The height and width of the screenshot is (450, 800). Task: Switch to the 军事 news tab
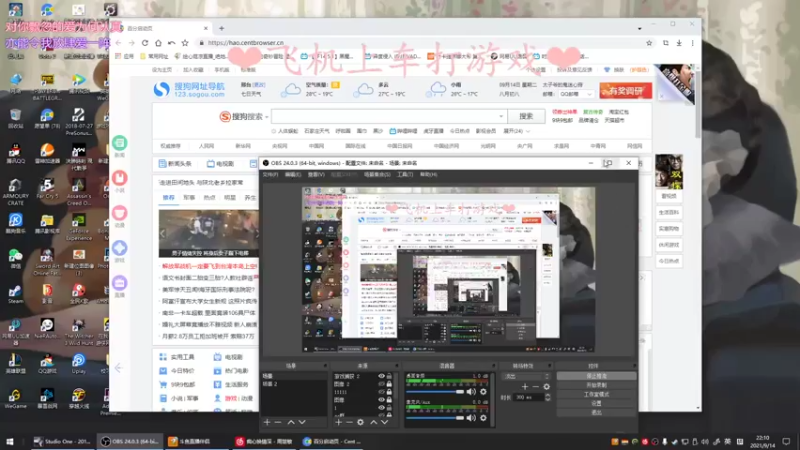tap(189, 197)
